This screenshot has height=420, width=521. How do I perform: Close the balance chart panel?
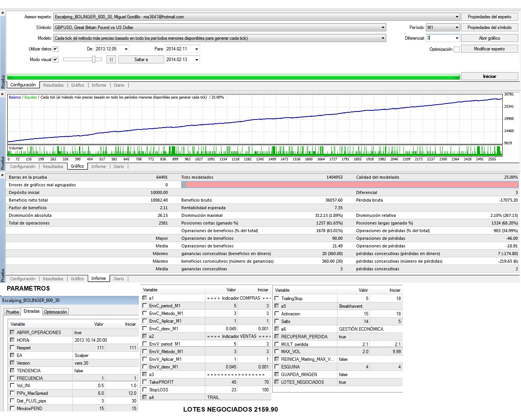[x=3, y=94]
